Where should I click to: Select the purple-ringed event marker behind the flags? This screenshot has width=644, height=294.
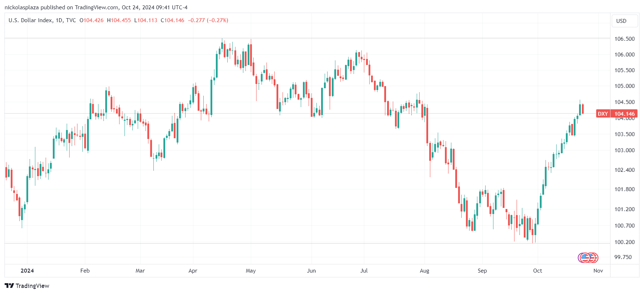pos(579,258)
